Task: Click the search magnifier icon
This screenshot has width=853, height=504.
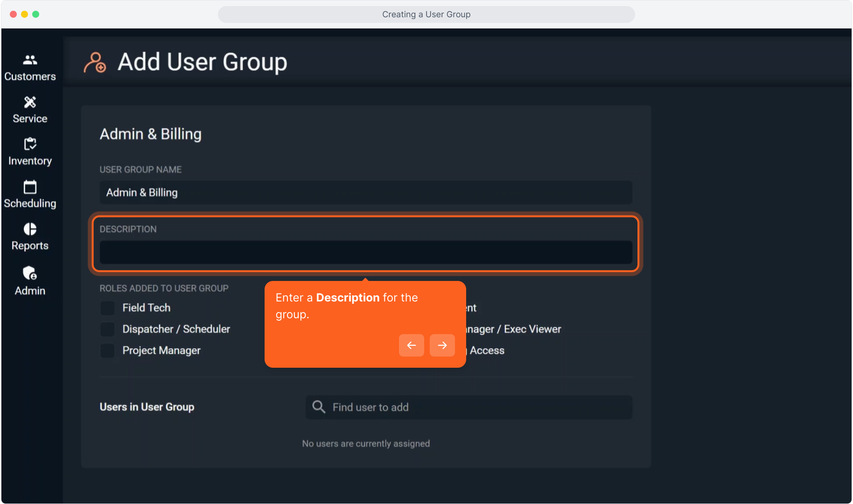Action: click(x=319, y=407)
